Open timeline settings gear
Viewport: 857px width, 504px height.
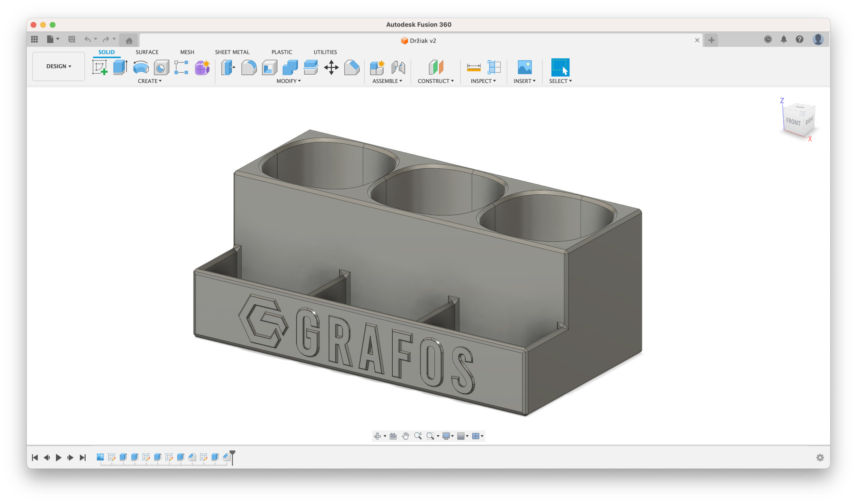coord(820,458)
